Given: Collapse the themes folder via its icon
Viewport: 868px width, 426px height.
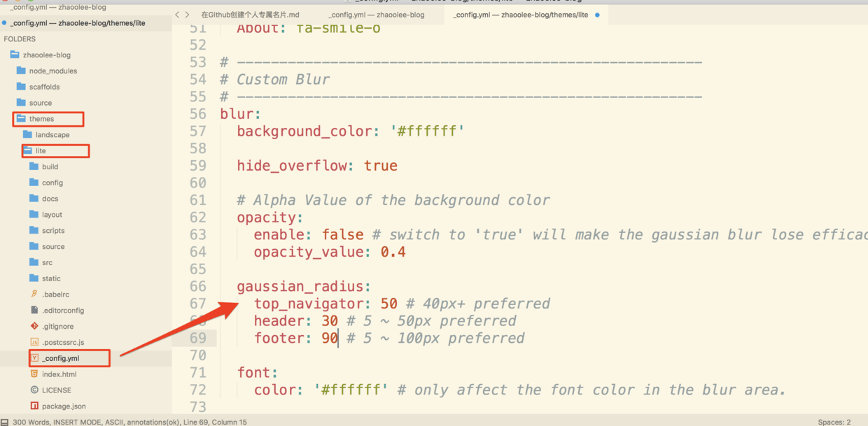Looking at the screenshot, I should (21, 119).
